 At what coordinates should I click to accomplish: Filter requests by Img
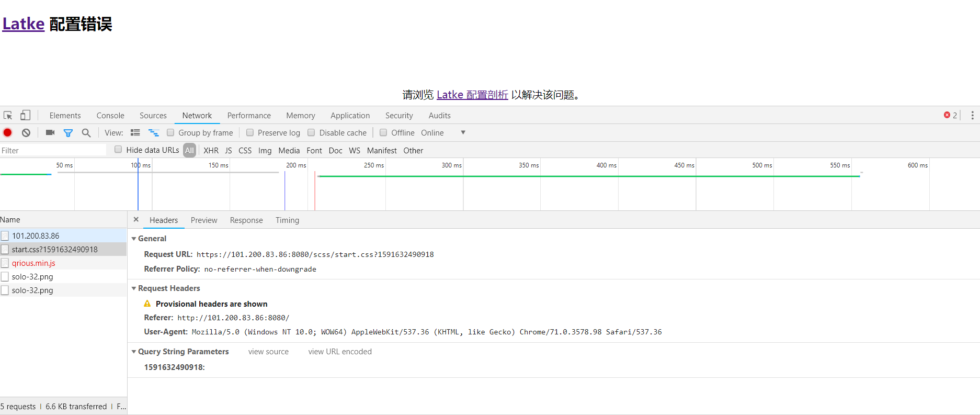[265, 150]
